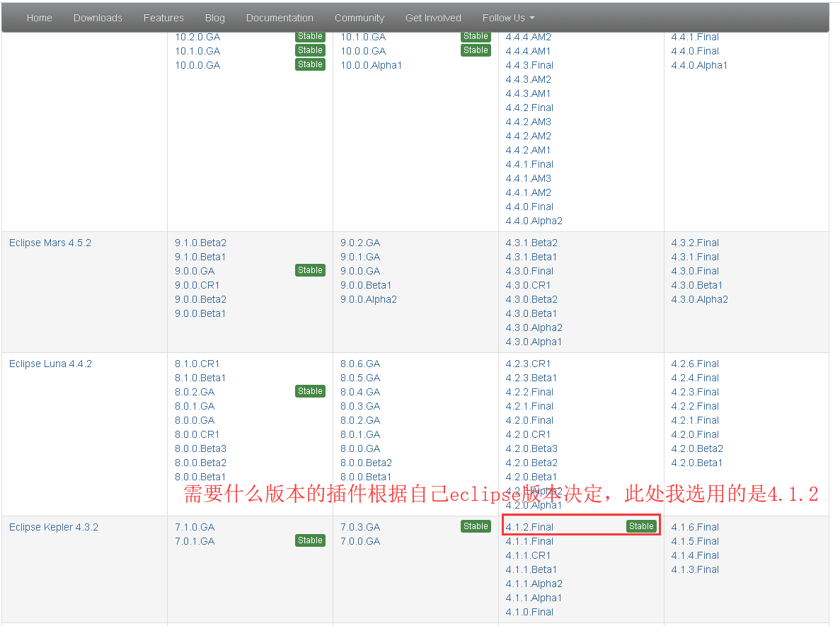Open the 4.4.2.AM3 version link
Image resolution: width=840 pixels, height=626 pixels.
(x=528, y=122)
